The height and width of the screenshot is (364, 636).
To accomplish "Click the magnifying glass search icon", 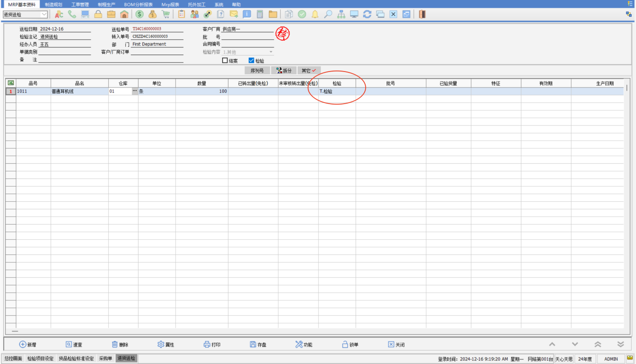I will tap(328, 14).
